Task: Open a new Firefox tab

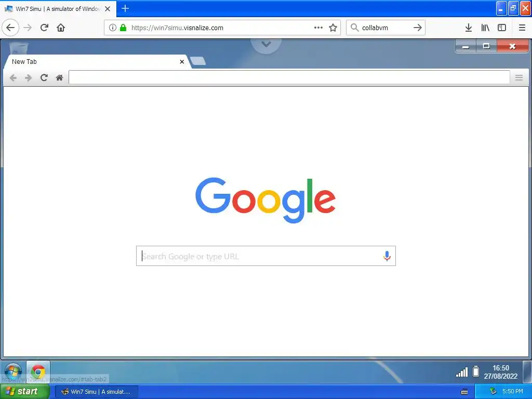Action: pos(125,8)
